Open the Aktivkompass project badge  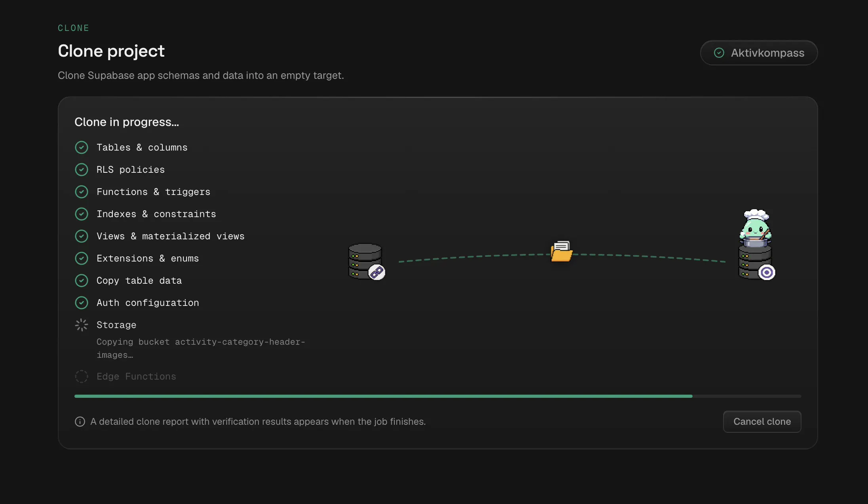(759, 53)
